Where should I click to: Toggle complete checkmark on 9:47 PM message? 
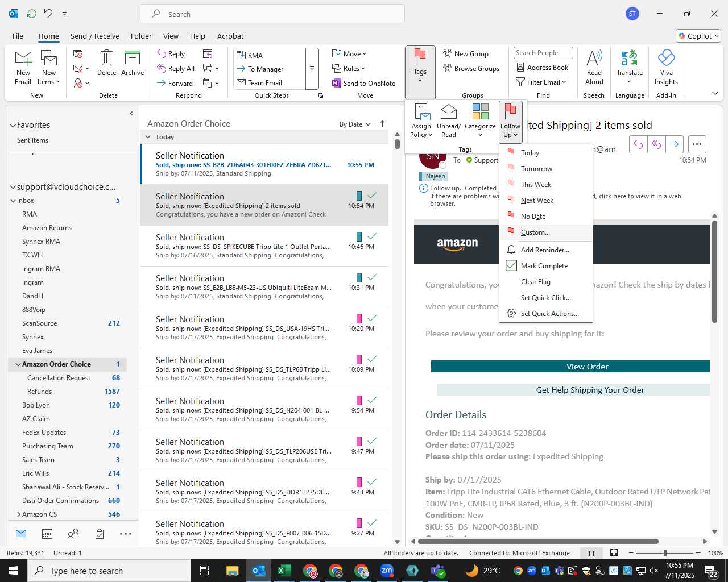click(x=372, y=441)
